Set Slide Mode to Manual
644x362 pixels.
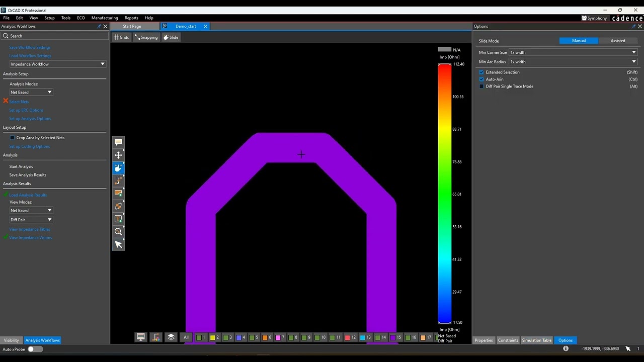tap(579, 41)
